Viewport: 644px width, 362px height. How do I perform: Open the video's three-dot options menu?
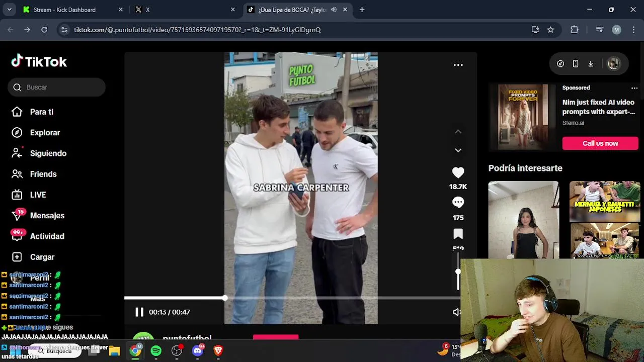coord(458,65)
